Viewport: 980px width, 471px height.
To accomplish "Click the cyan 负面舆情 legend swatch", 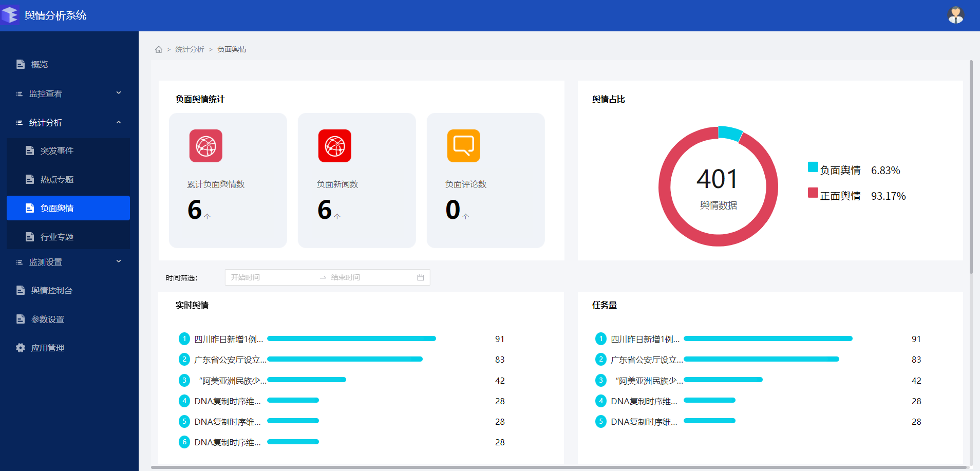I will point(813,167).
